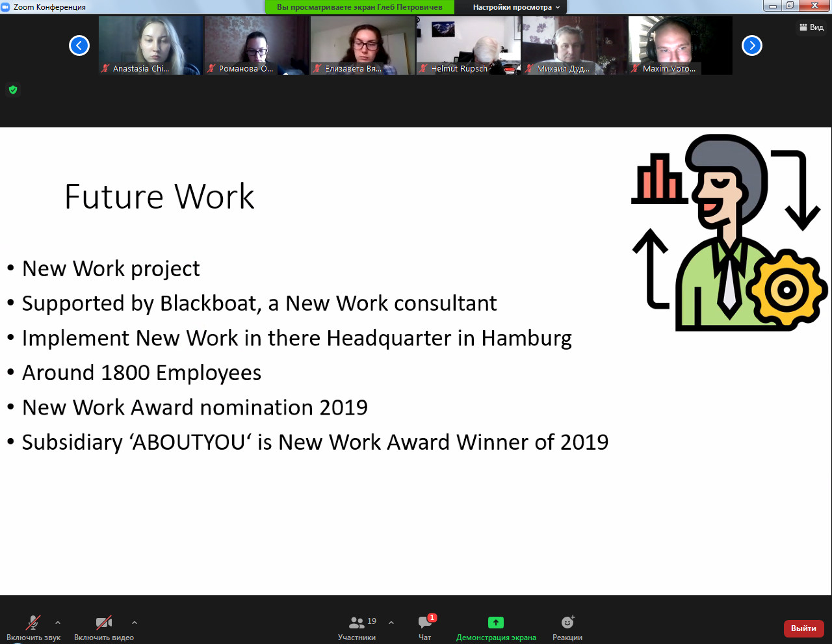832x644 pixels.
Task: Restore down the Zoom window
Action: click(789, 6)
